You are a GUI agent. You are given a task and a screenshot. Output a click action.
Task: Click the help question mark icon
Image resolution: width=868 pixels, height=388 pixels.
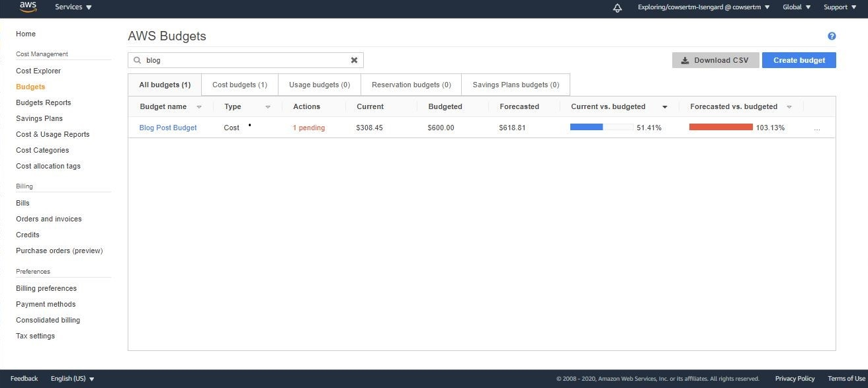tap(832, 36)
